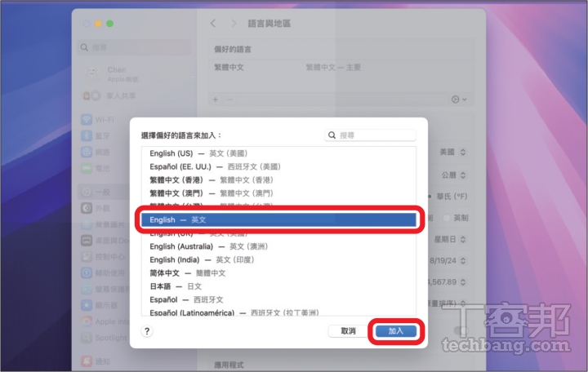Choose 简体中文 — 簡體中文 row
The width and height of the screenshot is (588, 372).
point(278,273)
